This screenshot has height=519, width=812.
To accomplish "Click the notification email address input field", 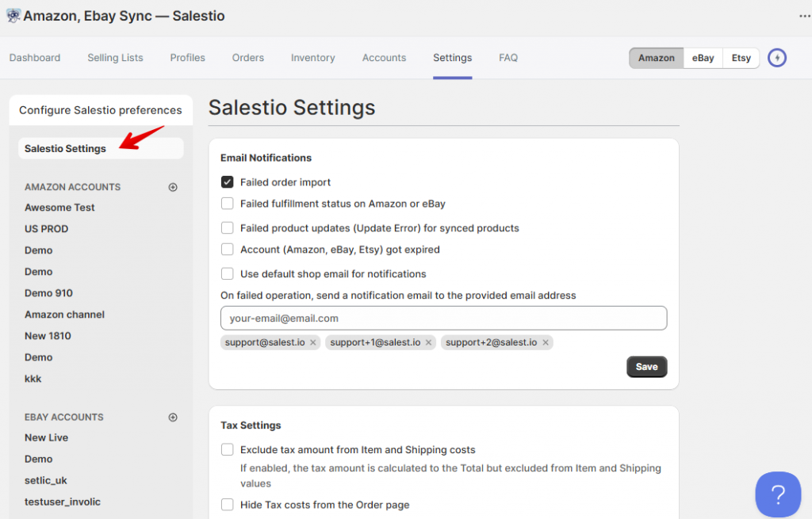I will click(x=443, y=319).
